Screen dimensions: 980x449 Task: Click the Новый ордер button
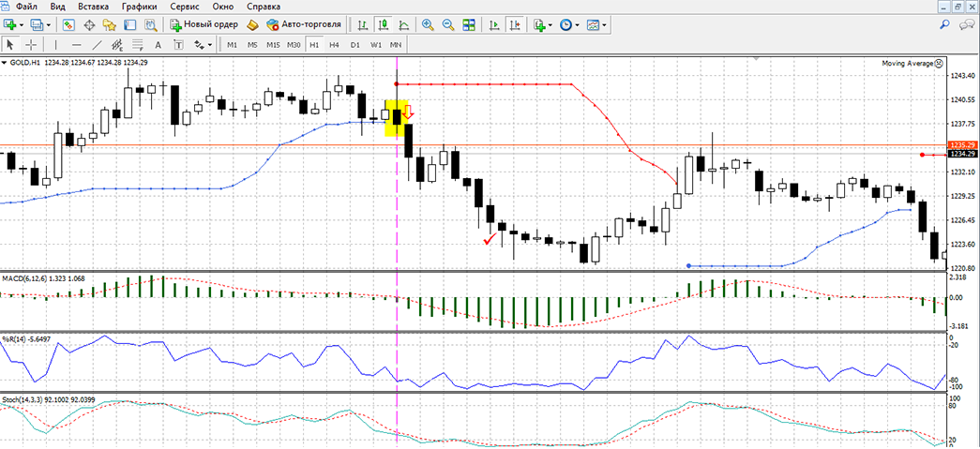pyautogui.click(x=204, y=25)
